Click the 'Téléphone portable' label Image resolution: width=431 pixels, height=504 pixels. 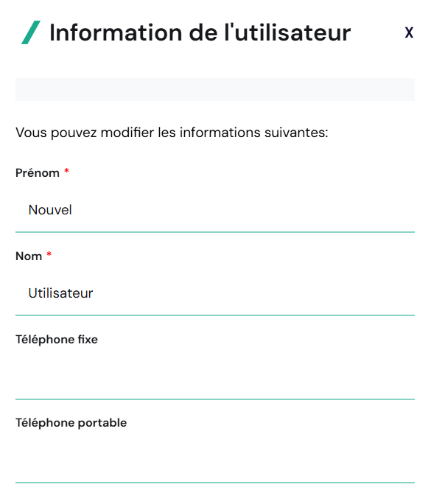pos(71,423)
